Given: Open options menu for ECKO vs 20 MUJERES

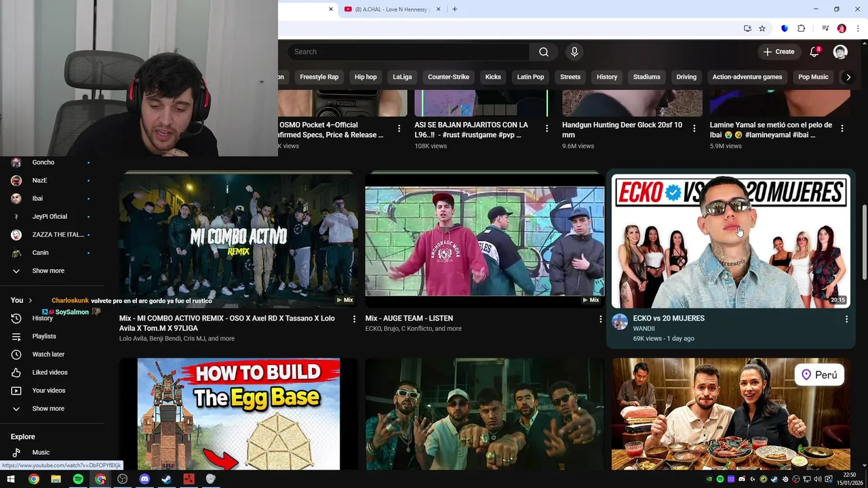Looking at the screenshot, I should click(846, 319).
